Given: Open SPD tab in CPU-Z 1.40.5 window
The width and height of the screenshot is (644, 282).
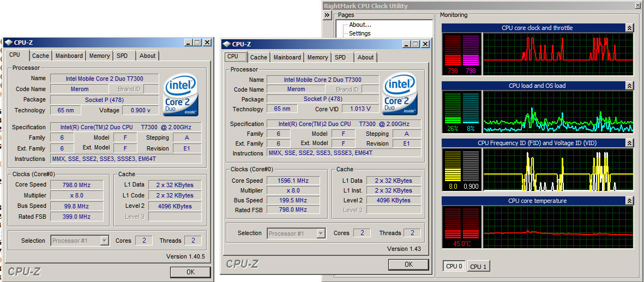Looking at the screenshot, I should [122, 56].
